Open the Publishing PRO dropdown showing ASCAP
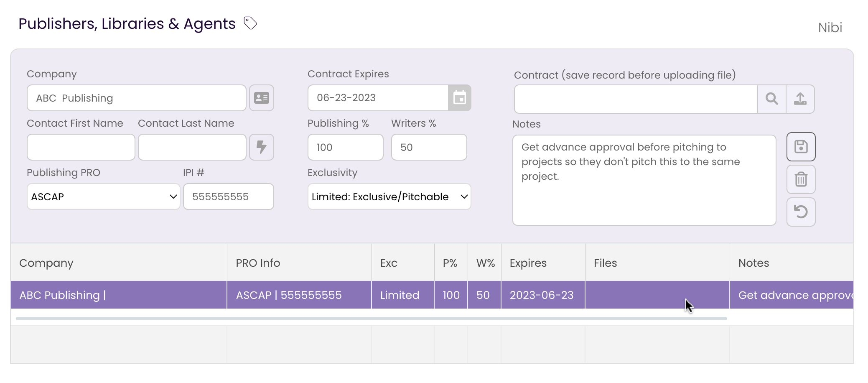 104,197
